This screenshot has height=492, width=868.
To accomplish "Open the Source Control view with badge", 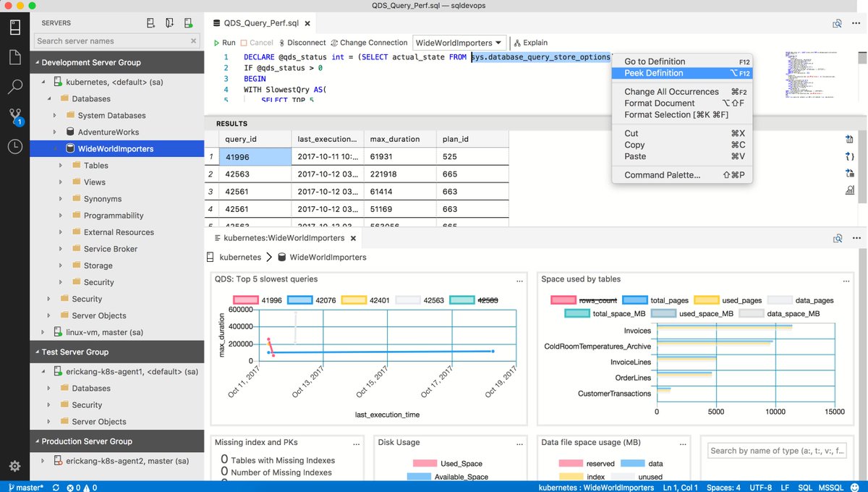I will point(15,116).
